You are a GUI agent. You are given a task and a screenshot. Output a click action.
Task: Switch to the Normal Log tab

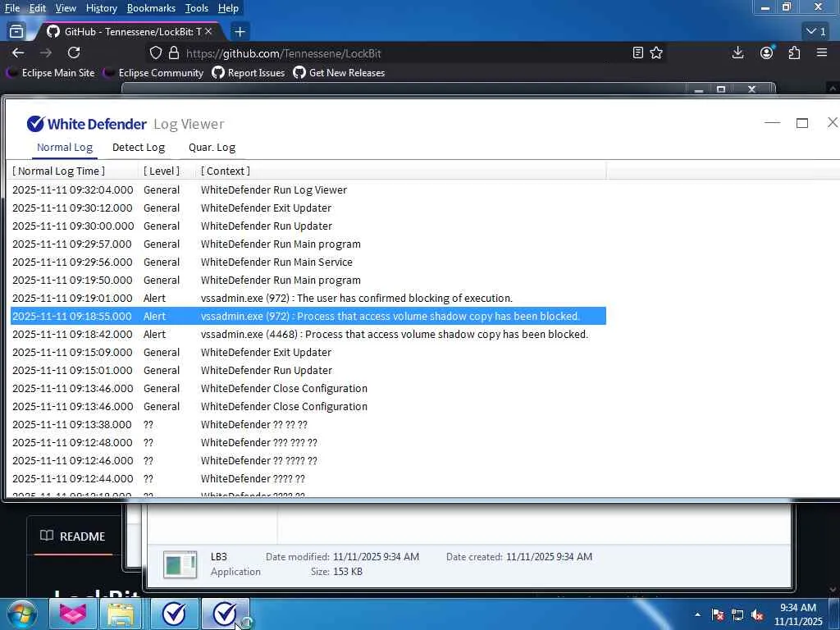[64, 148]
